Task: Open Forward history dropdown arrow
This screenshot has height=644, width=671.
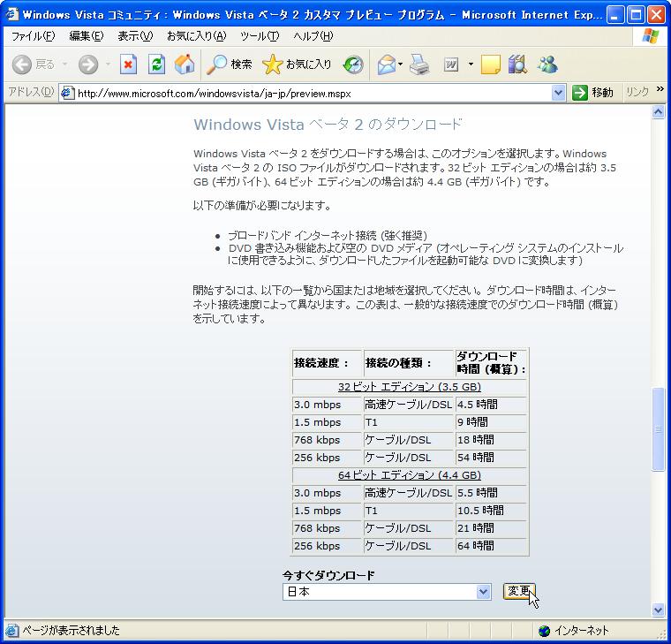Action: (108, 64)
